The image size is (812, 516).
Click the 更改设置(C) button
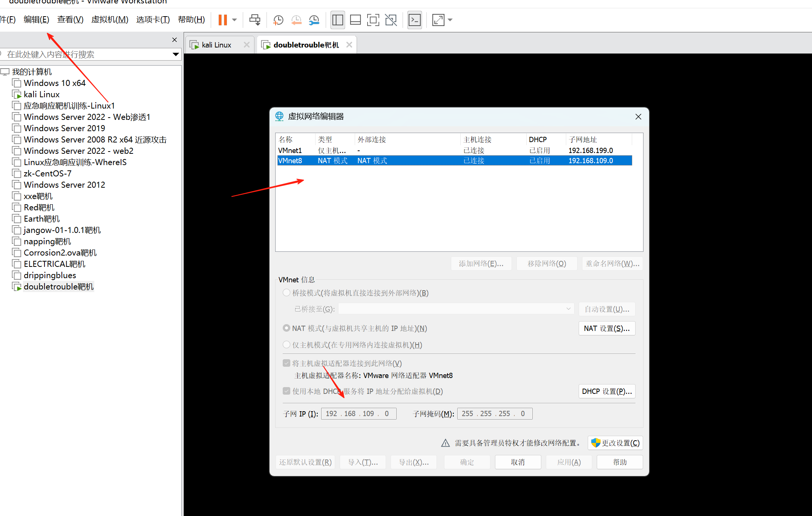(615, 443)
